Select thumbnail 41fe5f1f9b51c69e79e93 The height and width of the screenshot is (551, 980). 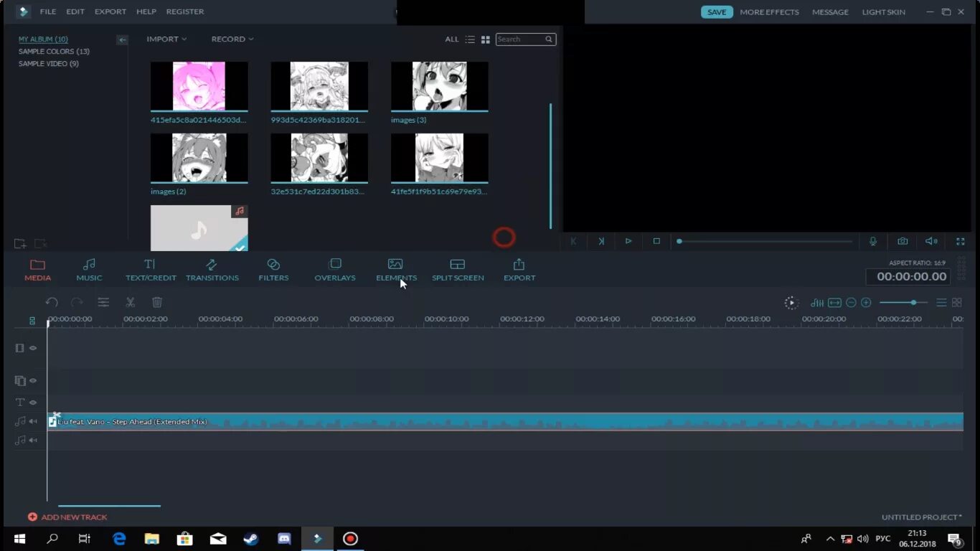(x=439, y=158)
